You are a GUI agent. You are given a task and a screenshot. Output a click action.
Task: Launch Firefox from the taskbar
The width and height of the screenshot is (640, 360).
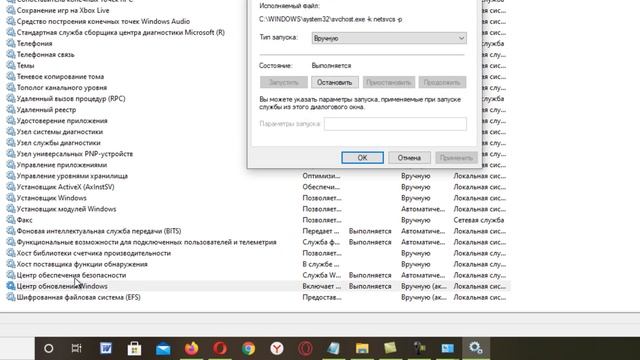191,349
